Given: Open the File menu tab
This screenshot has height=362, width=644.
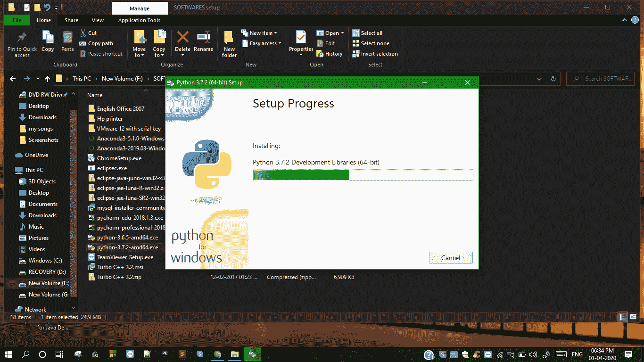Looking at the screenshot, I should pos(17,20).
